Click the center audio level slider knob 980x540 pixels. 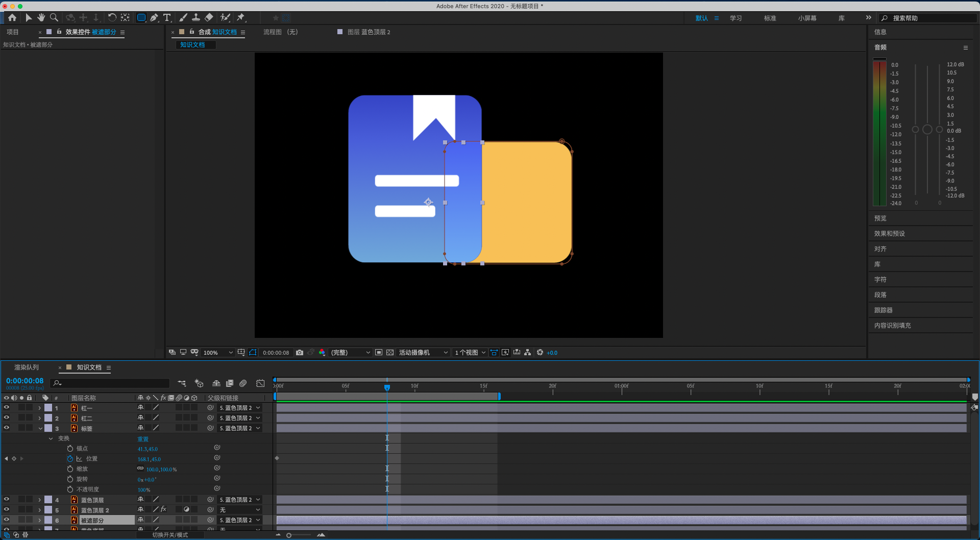click(x=927, y=130)
